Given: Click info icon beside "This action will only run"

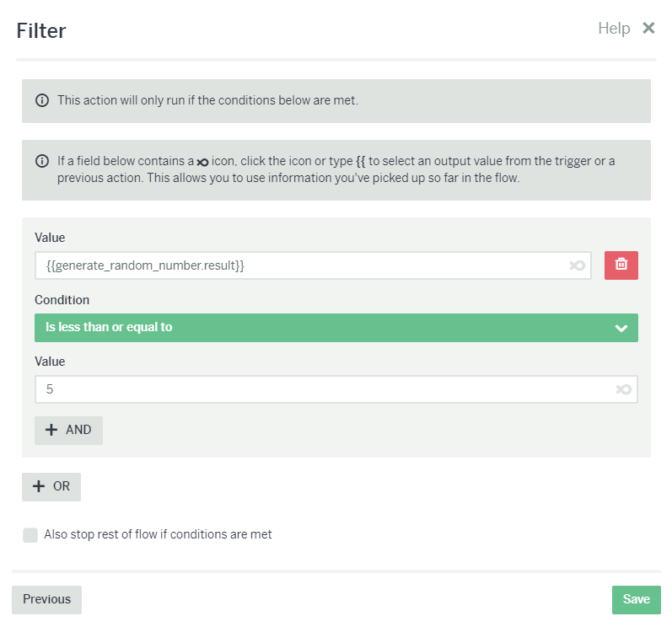Looking at the screenshot, I should point(42,100).
